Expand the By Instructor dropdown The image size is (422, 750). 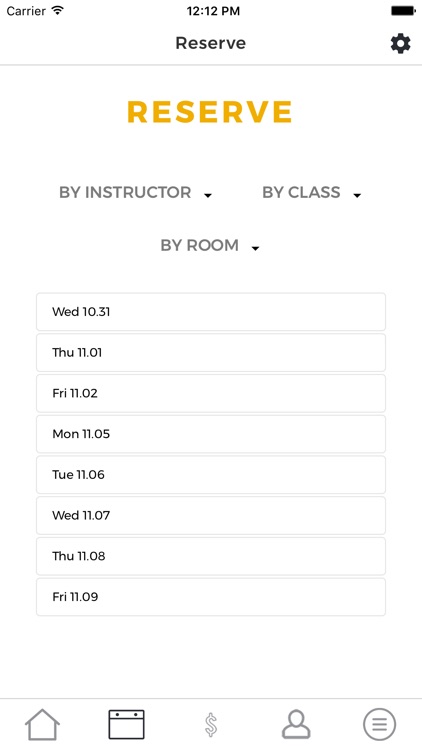135,192
